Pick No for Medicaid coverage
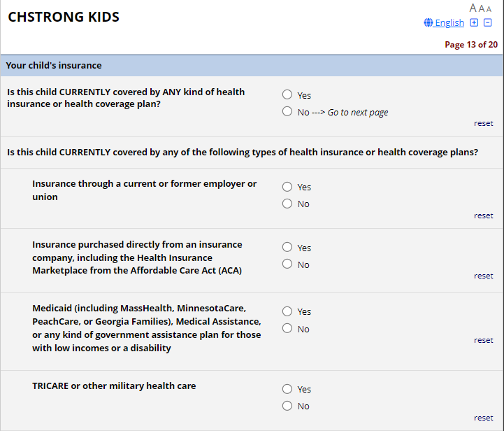504x431 pixels. coord(287,329)
